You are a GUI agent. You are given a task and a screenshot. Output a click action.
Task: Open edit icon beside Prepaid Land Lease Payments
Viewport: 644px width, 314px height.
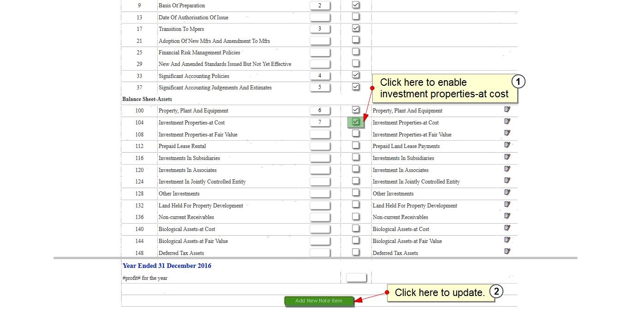click(x=507, y=145)
